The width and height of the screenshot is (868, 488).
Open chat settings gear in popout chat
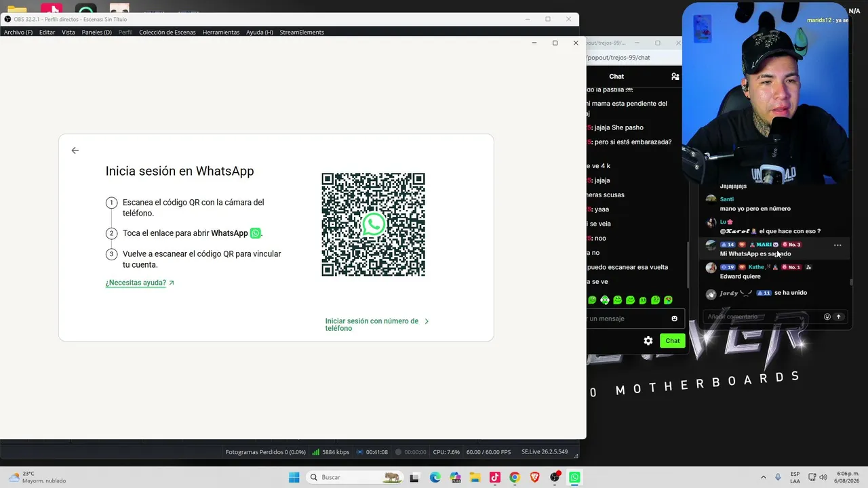tap(648, 341)
